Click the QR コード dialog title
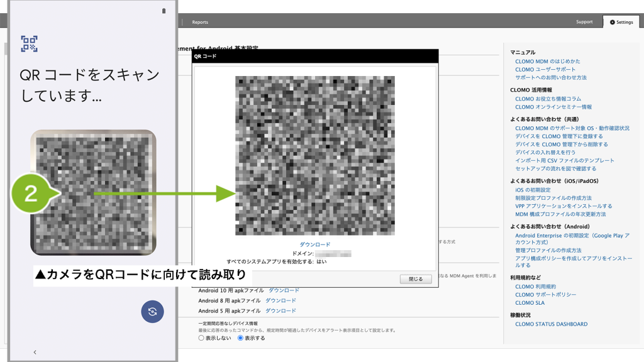 206,56
